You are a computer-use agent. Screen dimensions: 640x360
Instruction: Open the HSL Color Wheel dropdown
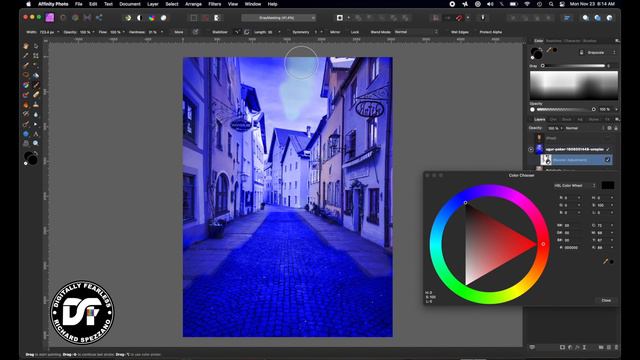(575, 185)
